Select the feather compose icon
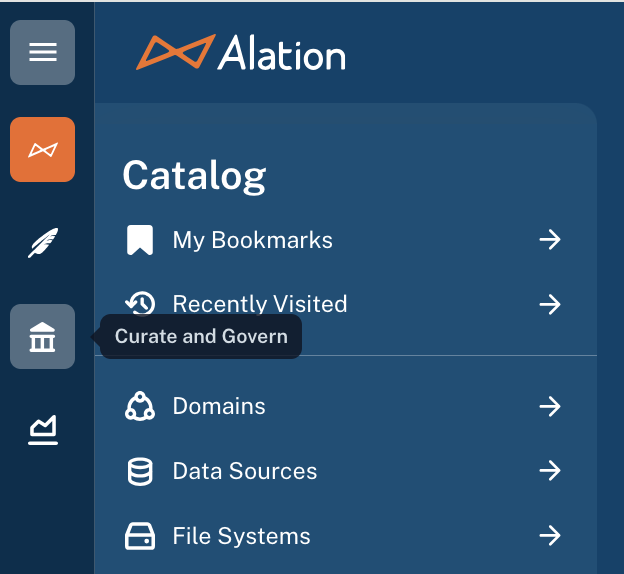Screen dimensions: 624x574 point(43,243)
